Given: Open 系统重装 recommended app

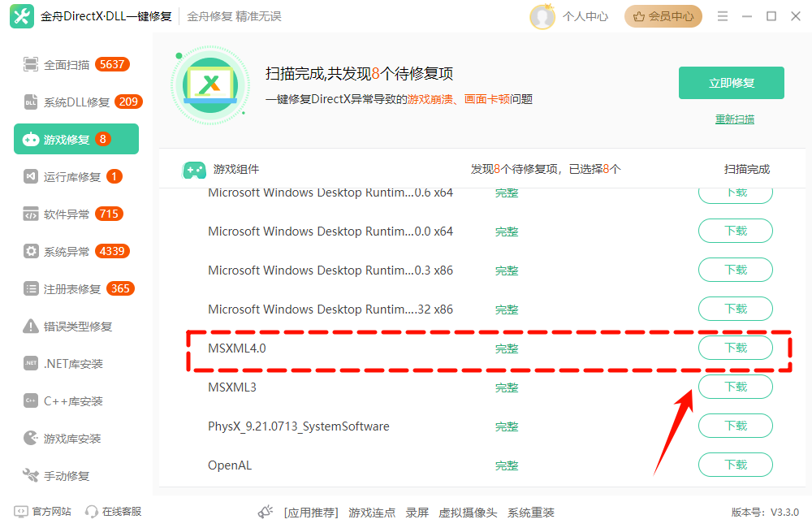Looking at the screenshot, I should point(531,513).
